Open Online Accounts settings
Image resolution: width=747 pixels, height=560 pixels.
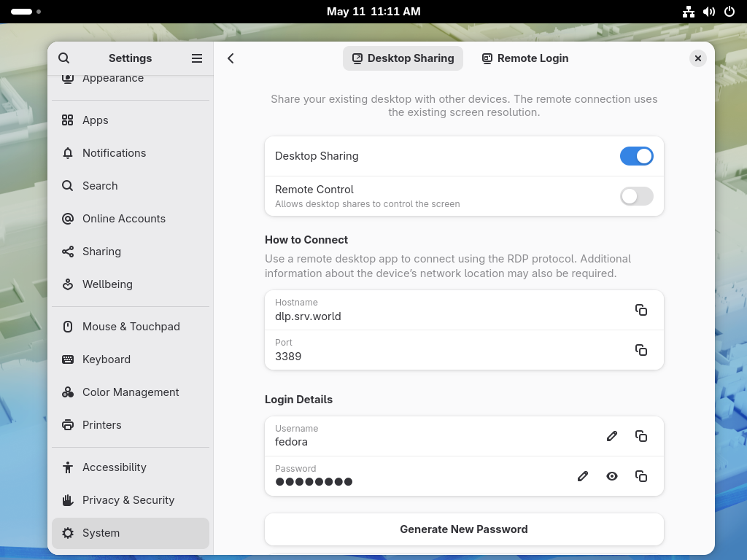[131, 219]
